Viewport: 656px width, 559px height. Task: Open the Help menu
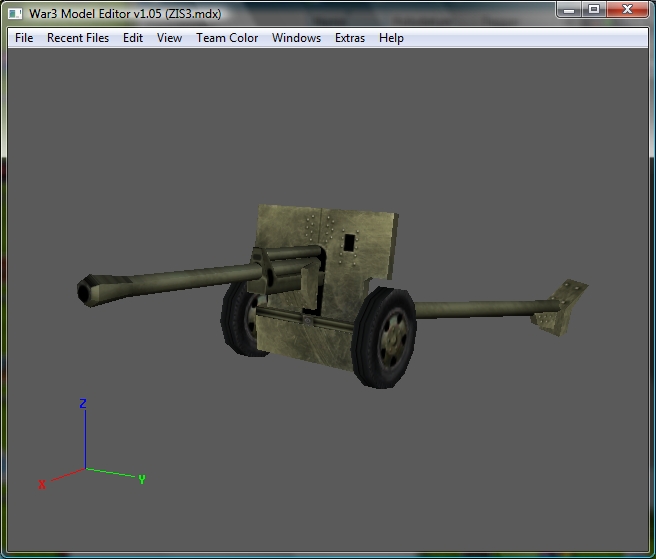[391, 38]
